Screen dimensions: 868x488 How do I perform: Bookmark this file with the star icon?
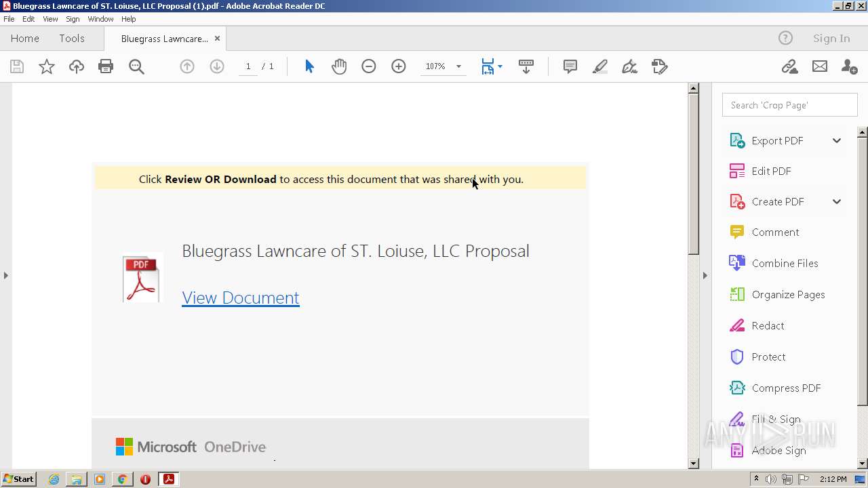[x=46, y=66]
